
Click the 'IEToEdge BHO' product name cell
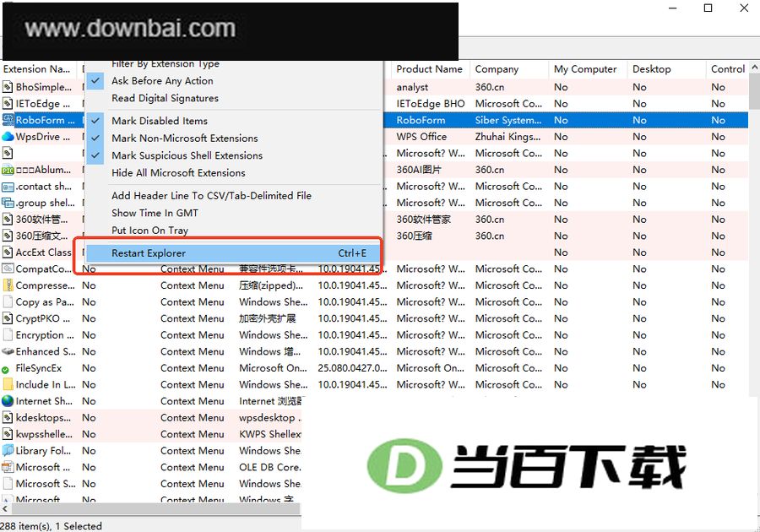tap(431, 104)
